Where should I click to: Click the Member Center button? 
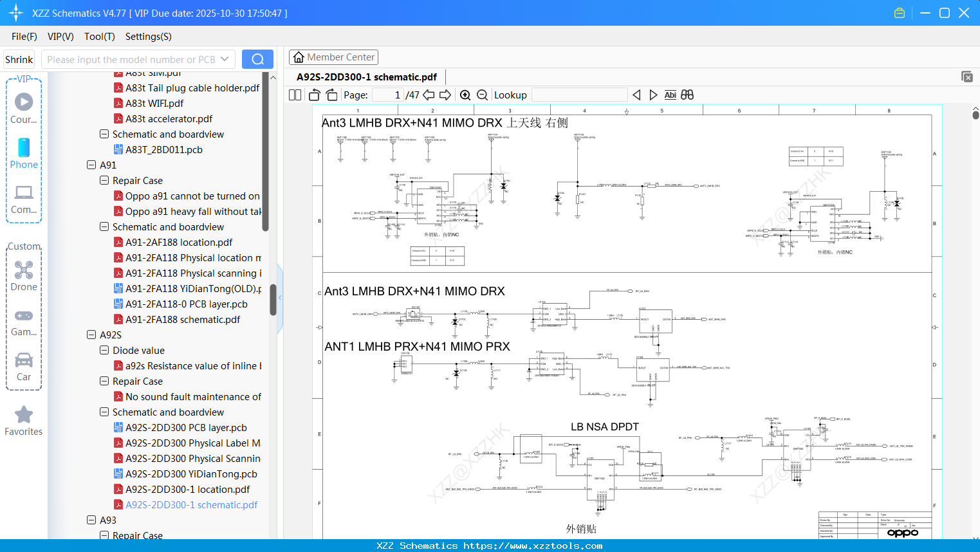333,57
